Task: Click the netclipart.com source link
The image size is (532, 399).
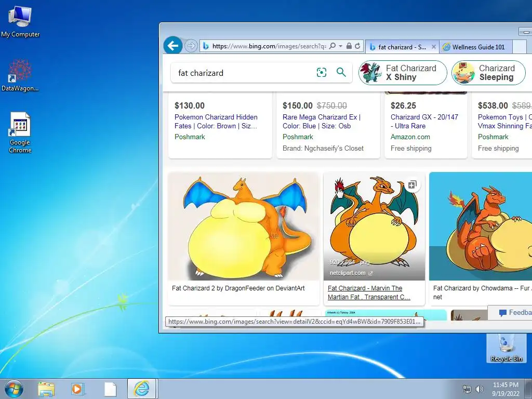Action: [x=351, y=273]
